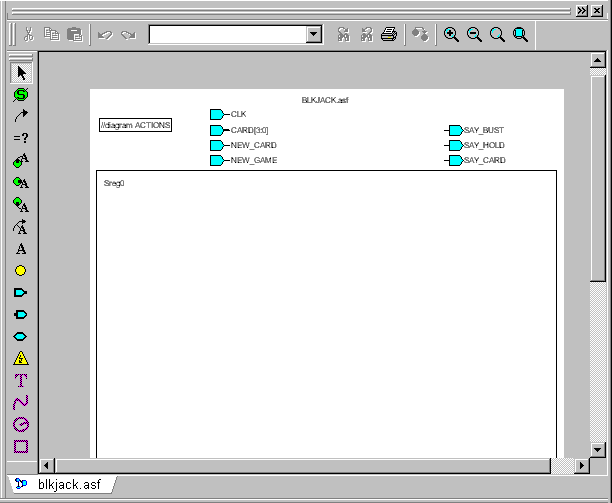This screenshot has width=612, height=503.
Task: Pick the purple text 'T' tool
Action: 21,380
